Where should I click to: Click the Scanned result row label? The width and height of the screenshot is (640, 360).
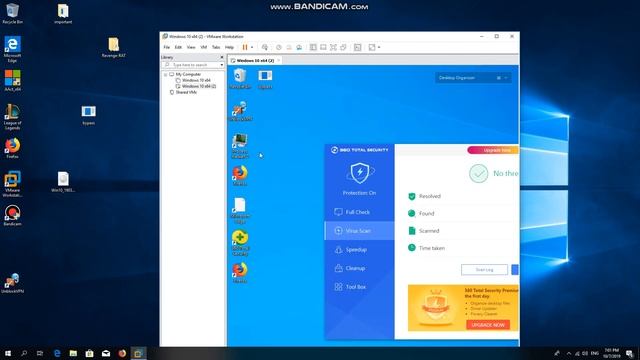click(429, 231)
